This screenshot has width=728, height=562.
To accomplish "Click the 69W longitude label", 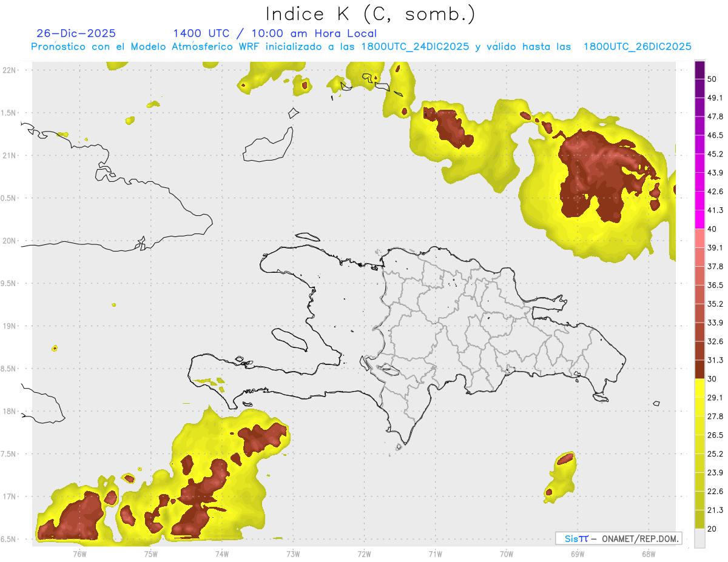I will pos(577,553).
